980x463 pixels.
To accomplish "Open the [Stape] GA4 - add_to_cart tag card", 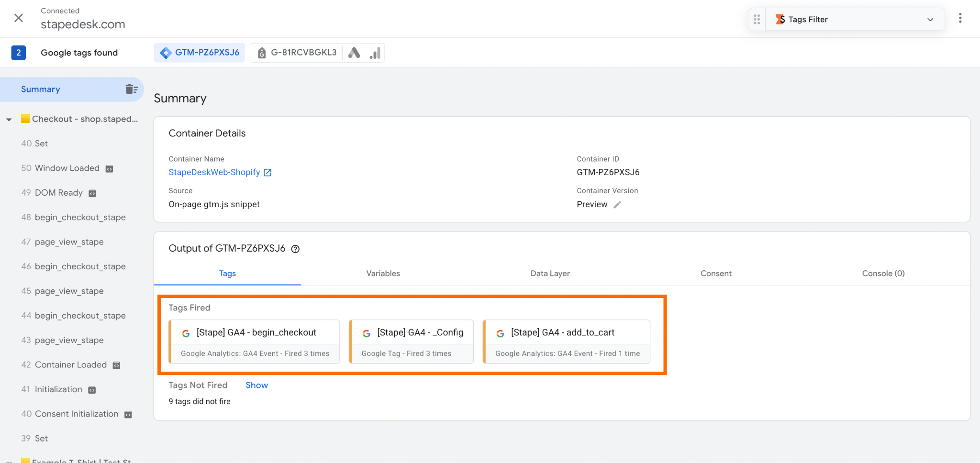I will tap(567, 342).
